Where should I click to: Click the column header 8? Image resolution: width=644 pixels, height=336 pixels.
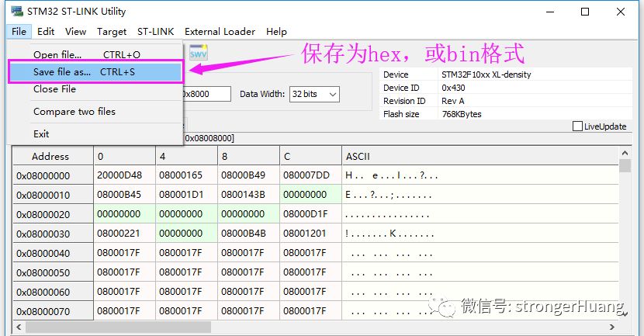pyautogui.click(x=248, y=157)
